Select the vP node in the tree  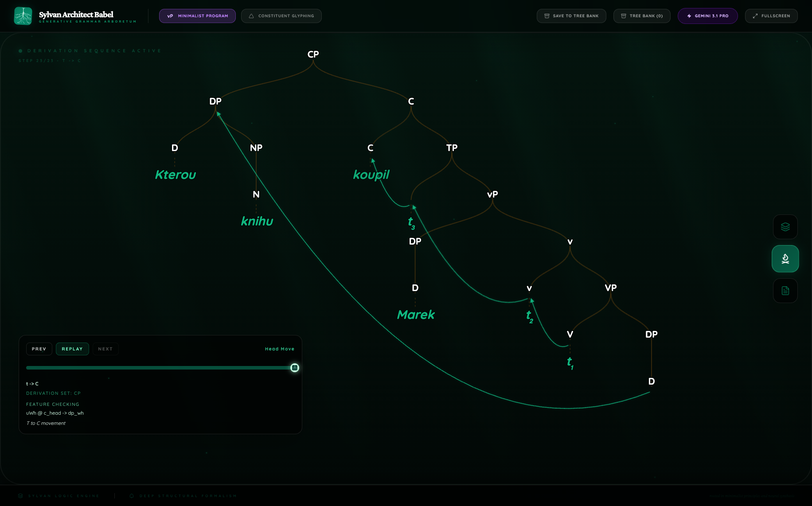[x=492, y=195]
